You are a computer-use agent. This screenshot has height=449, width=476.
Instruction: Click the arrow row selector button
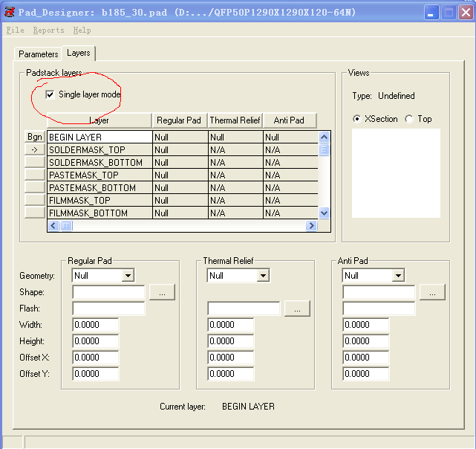35,149
